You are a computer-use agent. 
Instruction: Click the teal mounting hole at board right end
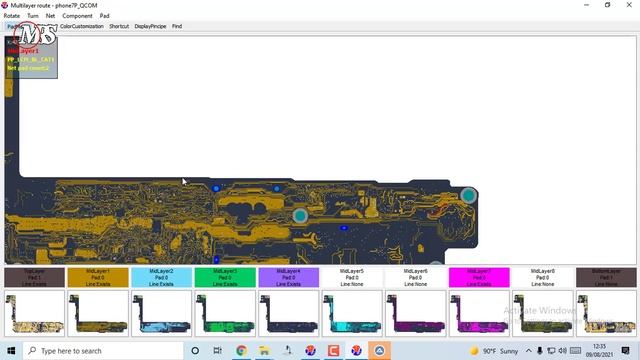click(x=469, y=196)
